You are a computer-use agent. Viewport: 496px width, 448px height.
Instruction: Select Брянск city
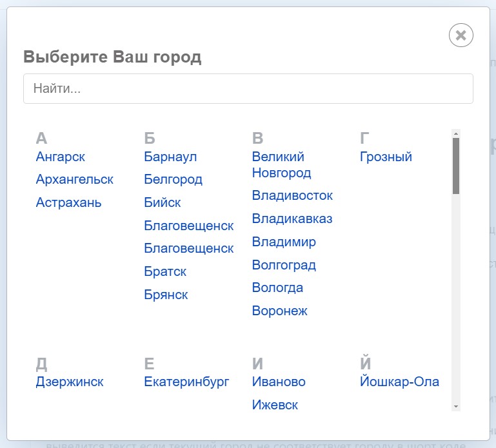(166, 295)
